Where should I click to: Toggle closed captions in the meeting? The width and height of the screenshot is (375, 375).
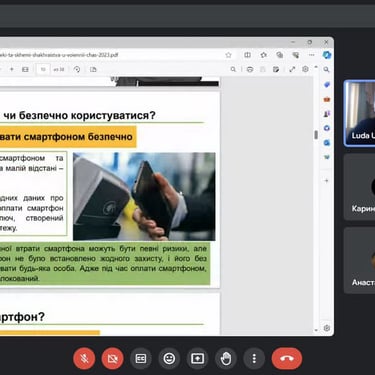(x=141, y=359)
